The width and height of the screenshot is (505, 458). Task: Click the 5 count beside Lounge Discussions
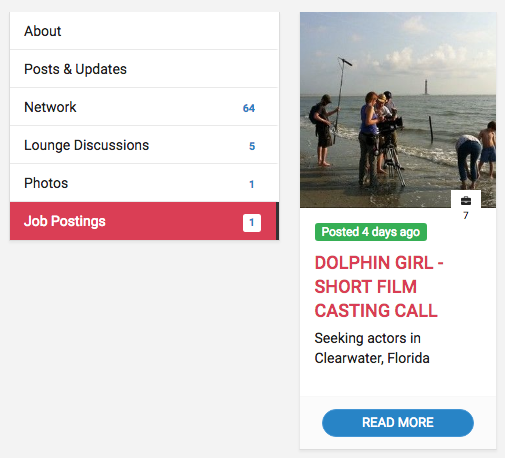coord(252,146)
